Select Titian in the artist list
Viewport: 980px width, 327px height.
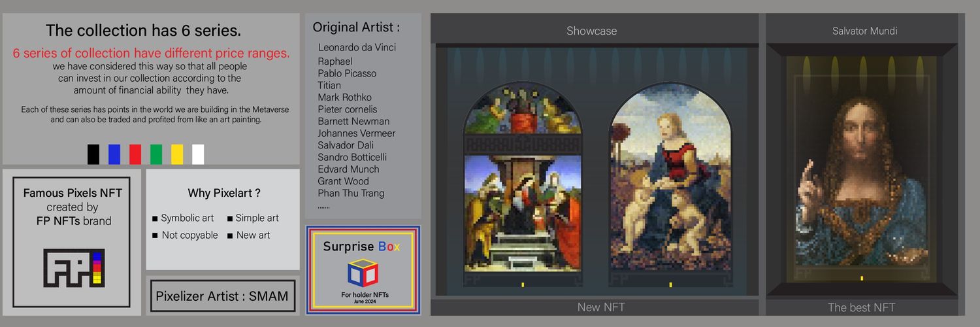click(329, 85)
